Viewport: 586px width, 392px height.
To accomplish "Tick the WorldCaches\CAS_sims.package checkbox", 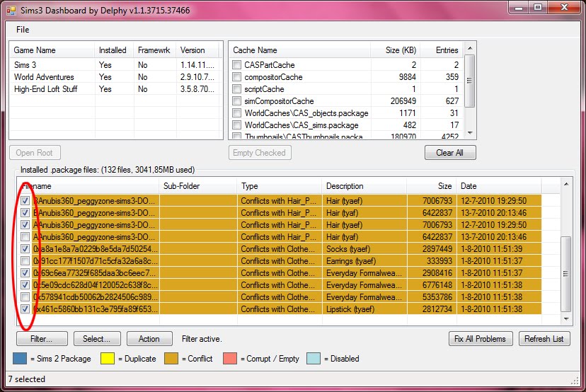I will (x=236, y=125).
